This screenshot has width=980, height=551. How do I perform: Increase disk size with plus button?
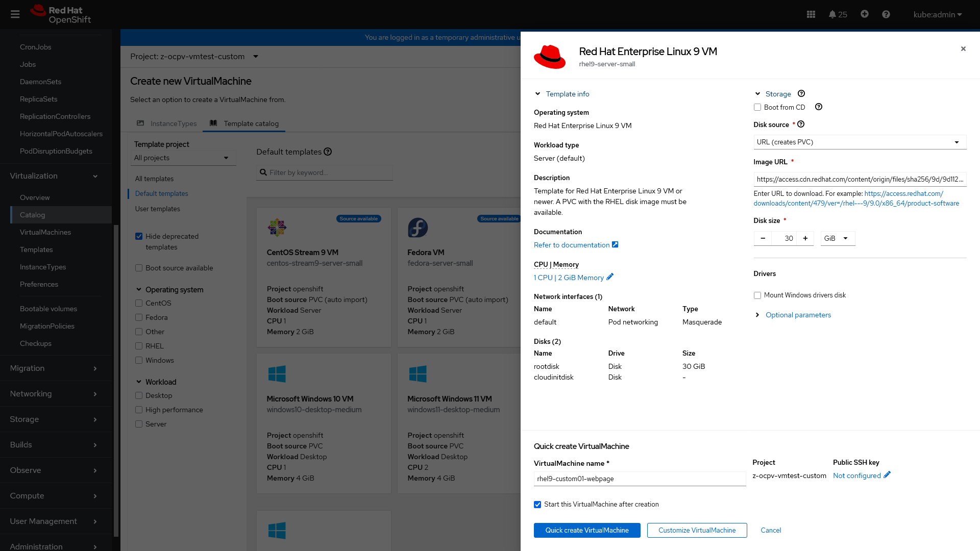pos(805,238)
